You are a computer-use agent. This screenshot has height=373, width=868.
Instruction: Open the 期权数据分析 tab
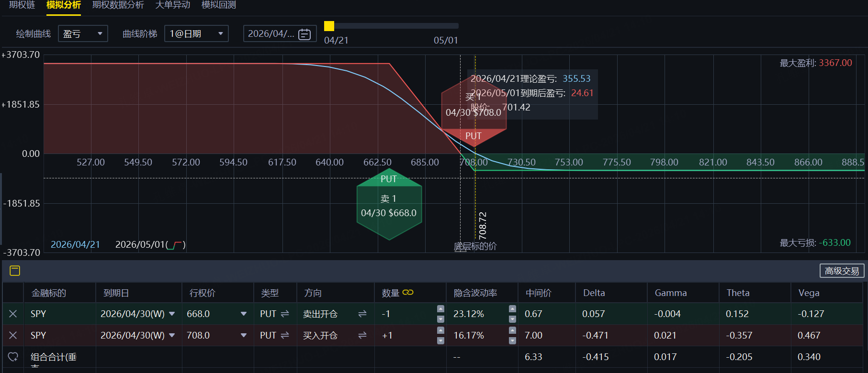pos(118,5)
